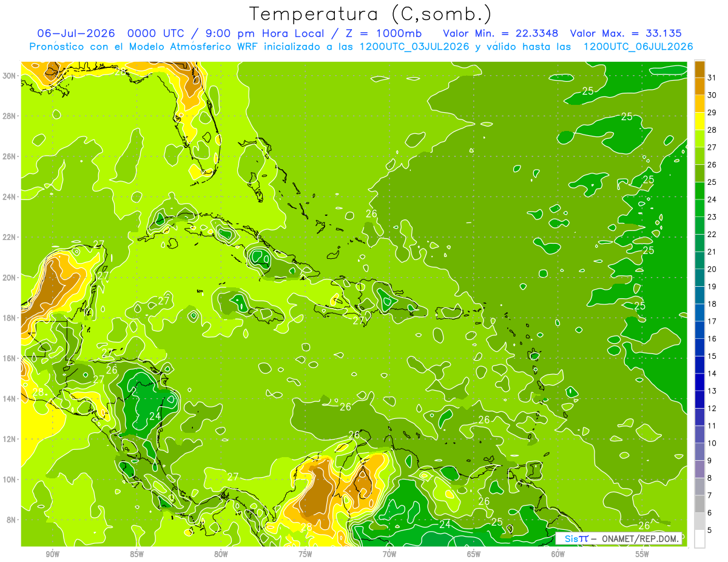Click the "55W" longitude axis label

[642, 554]
